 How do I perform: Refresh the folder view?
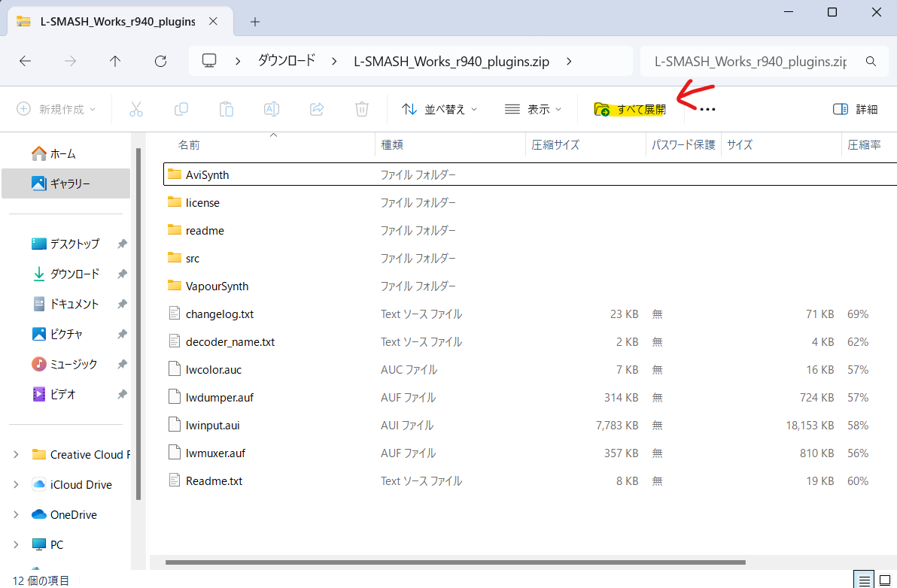[x=161, y=61]
